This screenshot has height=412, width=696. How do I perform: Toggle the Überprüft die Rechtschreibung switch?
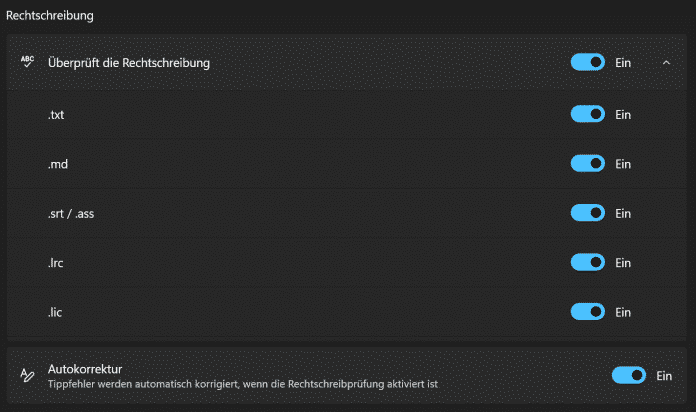coord(588,63)
